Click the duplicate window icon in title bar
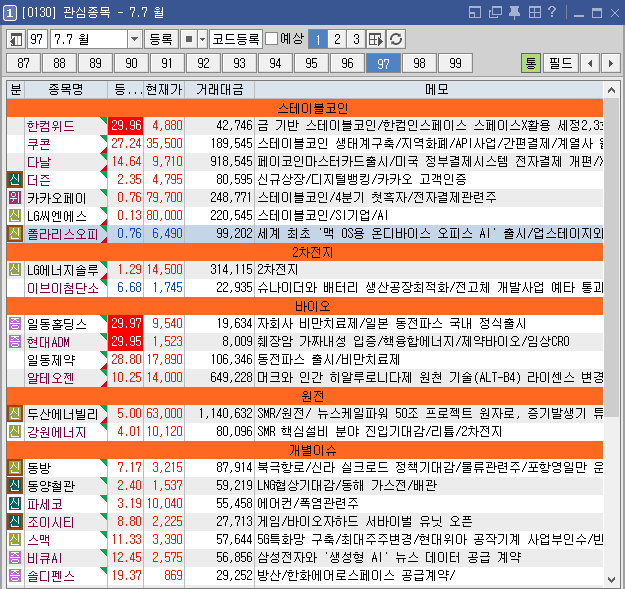 [x=495, y=12]
